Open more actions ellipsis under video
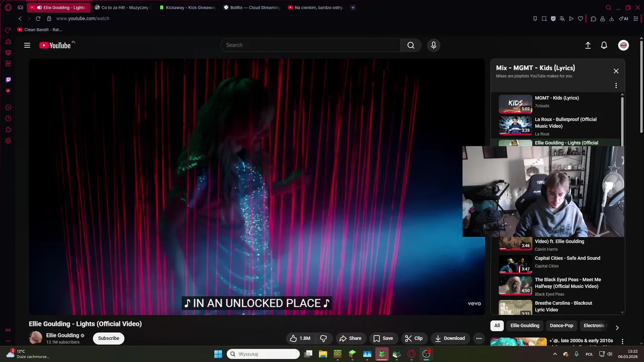644x362 pixels. [x=479, y=338]
